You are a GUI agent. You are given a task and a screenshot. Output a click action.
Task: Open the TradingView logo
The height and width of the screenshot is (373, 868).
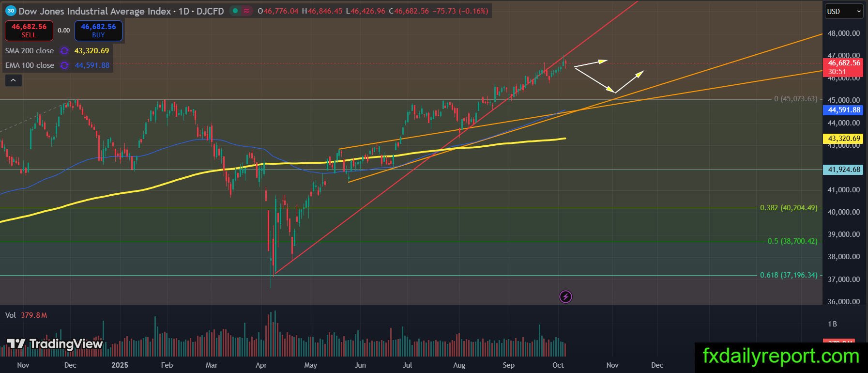(x=55, y=344)
